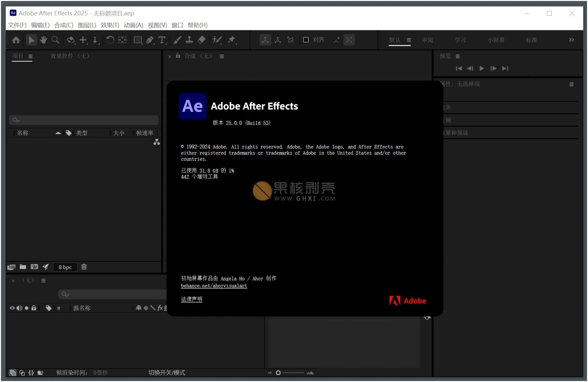Jump to the first frame in preview
The height and width of the screenshot is (382, 588).
pos(459,68)
